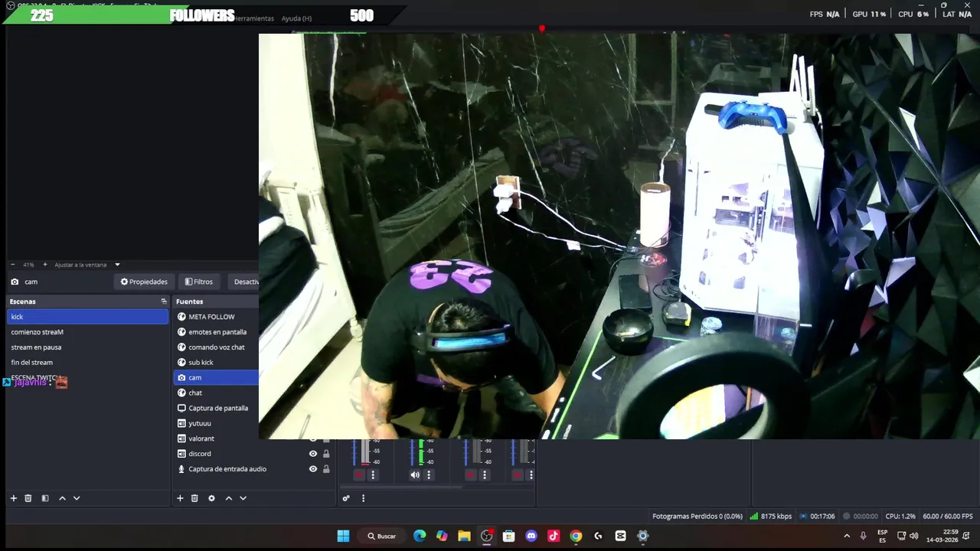980x551 pixels.
Task: Expand the system tray hidden icons chevron
Action: (847, 536)
